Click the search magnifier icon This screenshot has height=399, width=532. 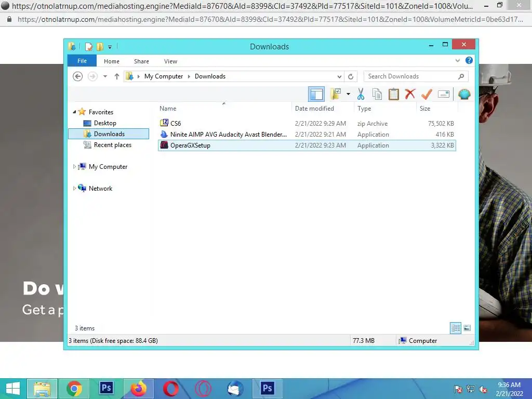tap(461, 76)
